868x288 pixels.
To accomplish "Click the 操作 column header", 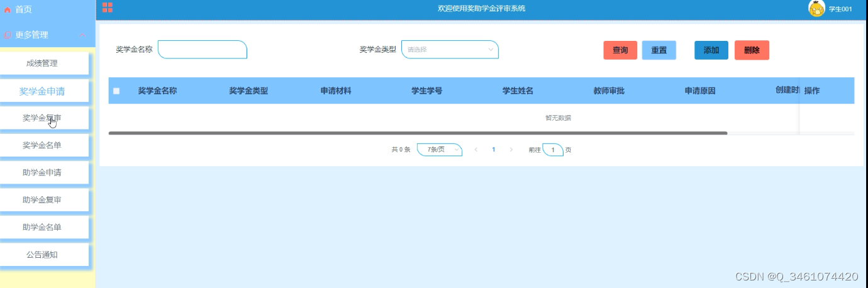I will pos(812,91).
